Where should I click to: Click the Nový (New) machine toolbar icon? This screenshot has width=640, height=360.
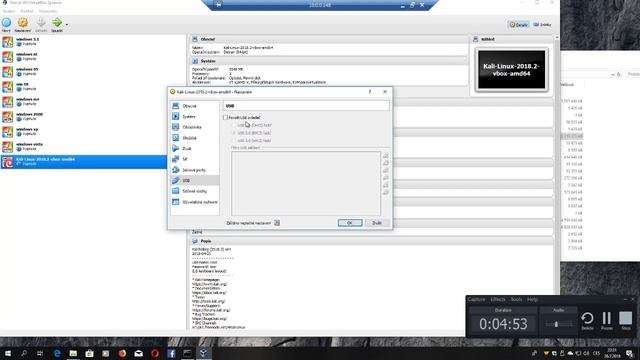click(x=6, y=22)
